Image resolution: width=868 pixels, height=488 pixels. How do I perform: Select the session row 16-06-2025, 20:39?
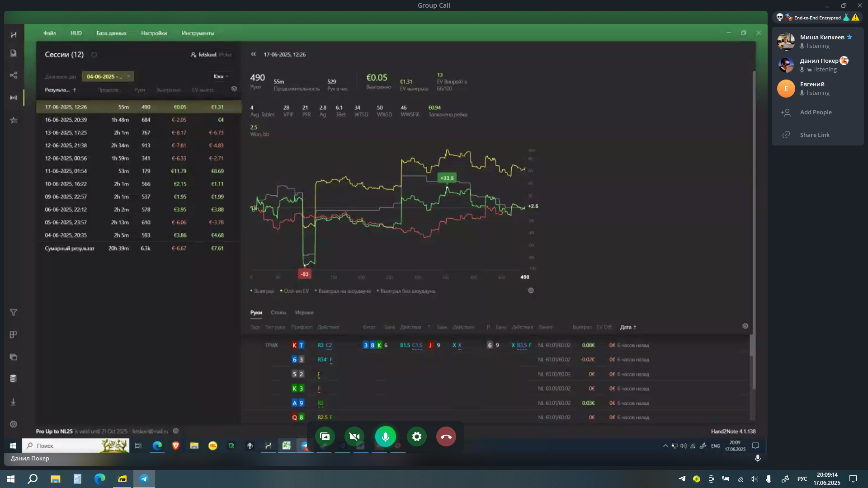[138, 120]
